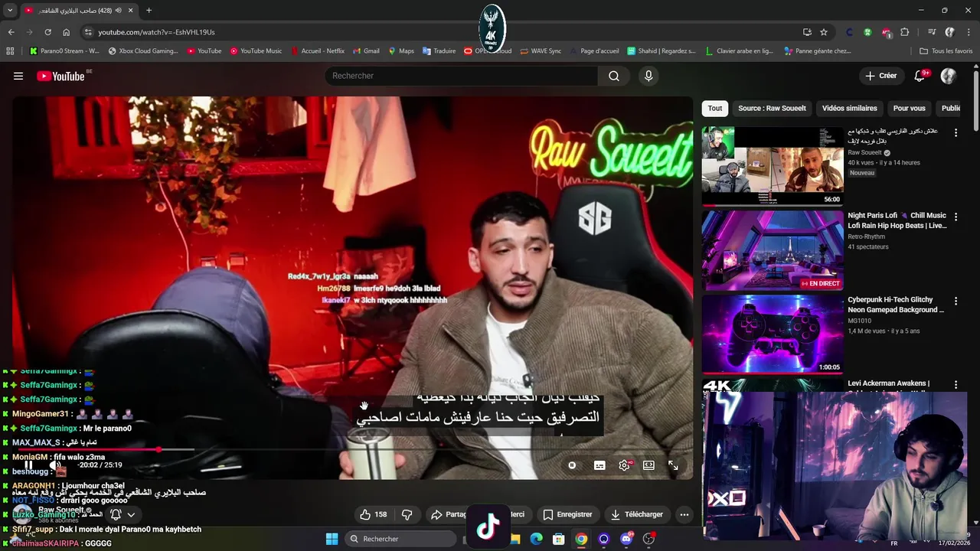Toggle theater mode in the player
Screen dimensions: 980x551
point(648,465)
